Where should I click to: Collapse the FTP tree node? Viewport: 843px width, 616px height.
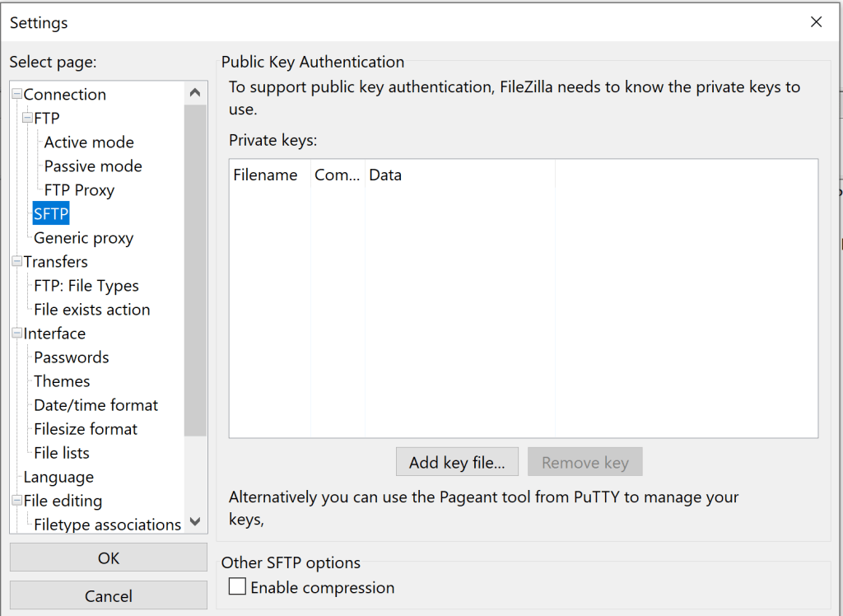[x=27, y=119]
